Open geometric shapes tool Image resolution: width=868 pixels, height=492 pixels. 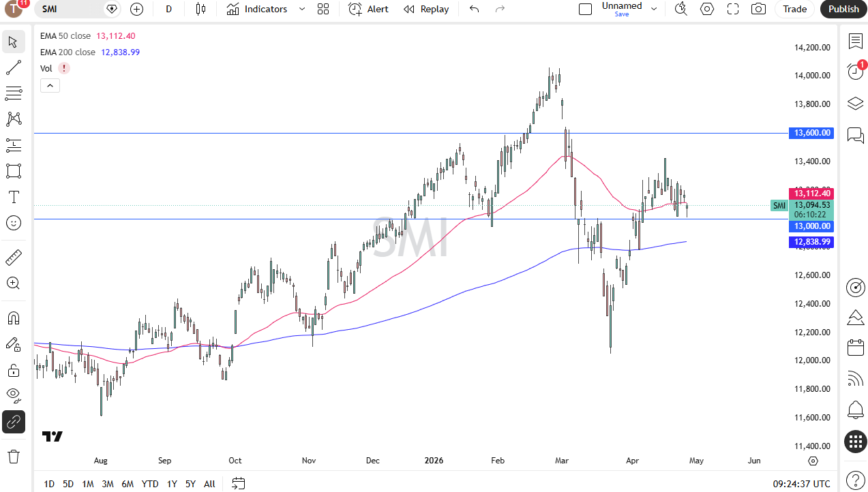pyautogui.click(x=13, y=171)
